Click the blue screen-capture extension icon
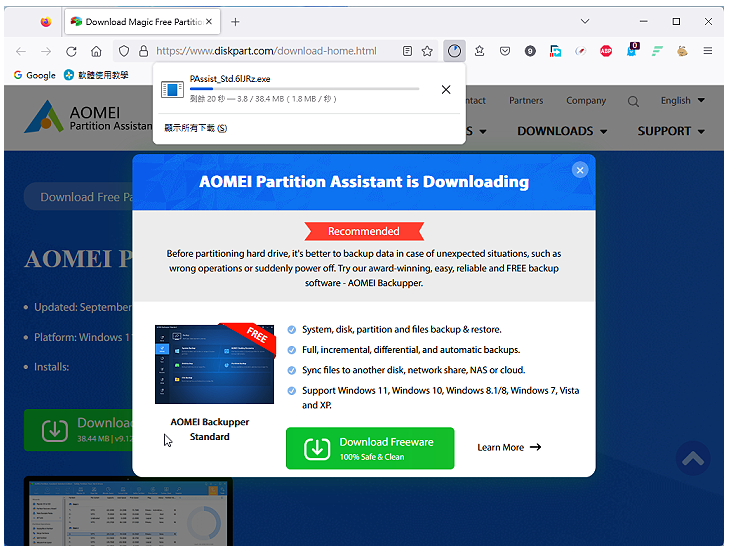 pos(555,51)
